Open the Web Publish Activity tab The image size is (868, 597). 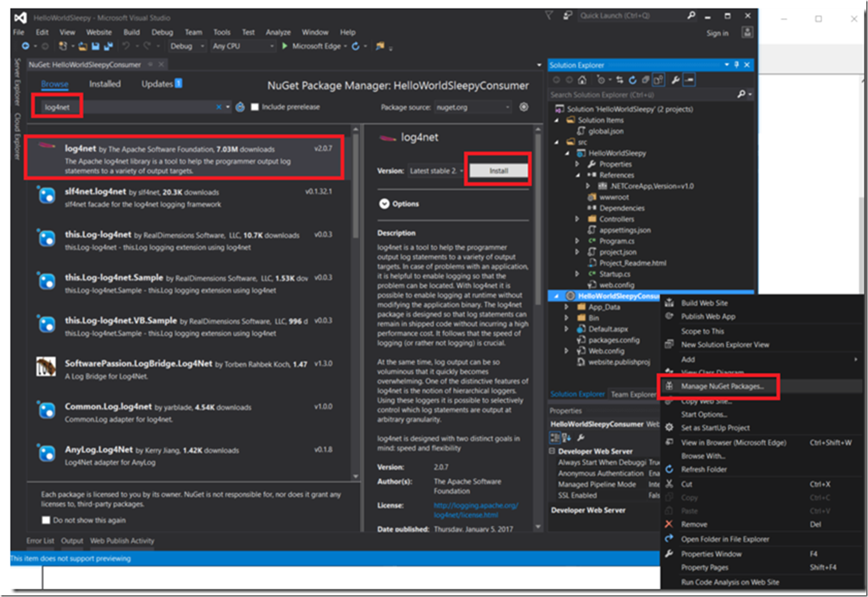[x=122, y=540]
